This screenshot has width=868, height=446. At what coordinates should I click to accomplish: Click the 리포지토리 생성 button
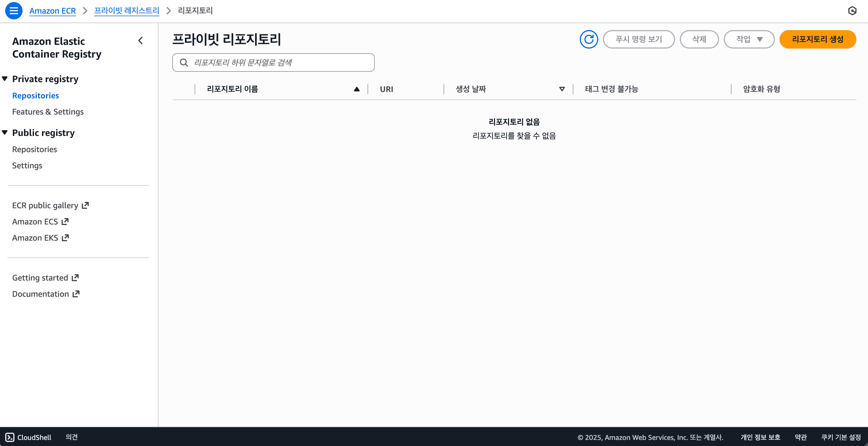(818, 39)
